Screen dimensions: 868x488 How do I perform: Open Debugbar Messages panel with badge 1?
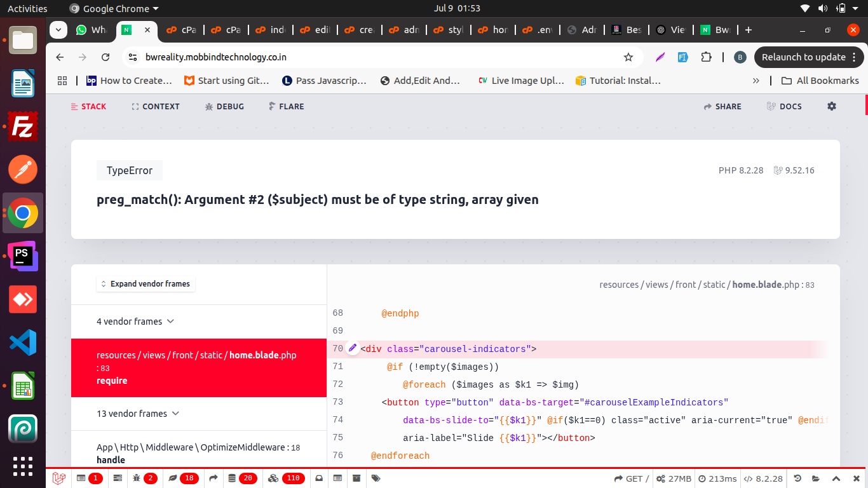click(89, 478)
